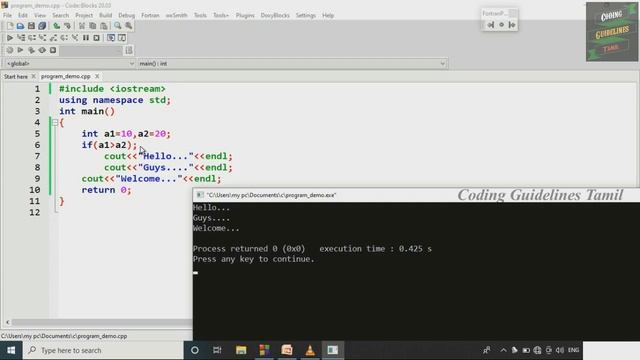The image size is (640, 360).
Task: Click the Task View taskbar icon
Action: pos(217,350)
